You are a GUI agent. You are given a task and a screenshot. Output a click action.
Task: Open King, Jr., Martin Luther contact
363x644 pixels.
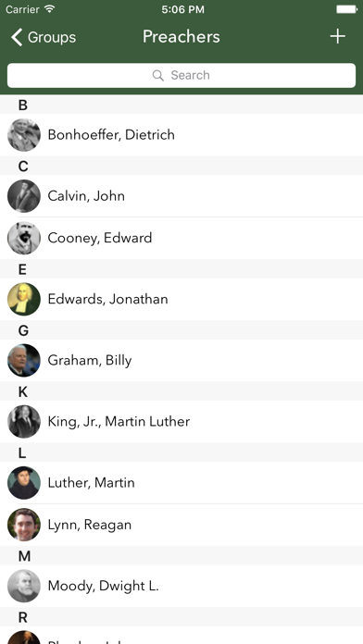click(181, 421)
